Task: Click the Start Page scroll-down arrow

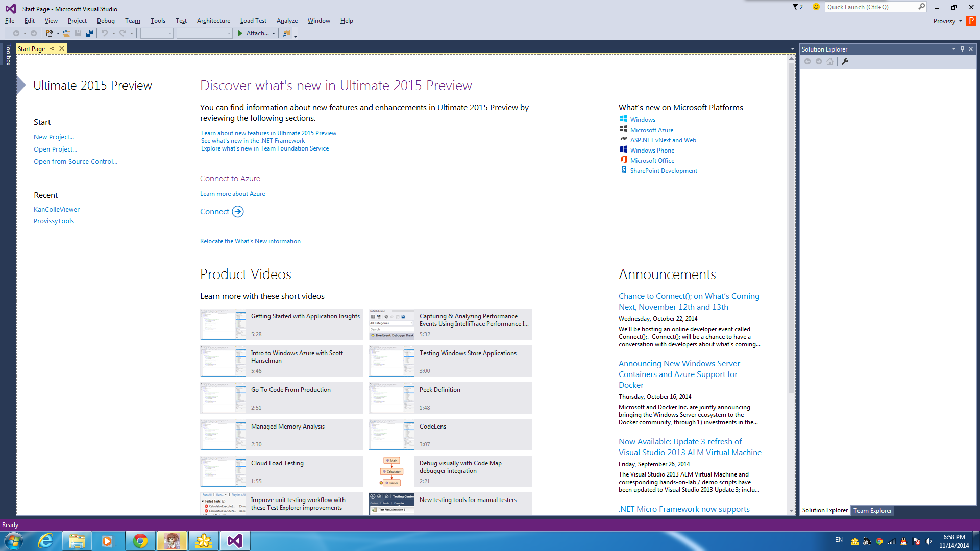Action: (791, 511)
